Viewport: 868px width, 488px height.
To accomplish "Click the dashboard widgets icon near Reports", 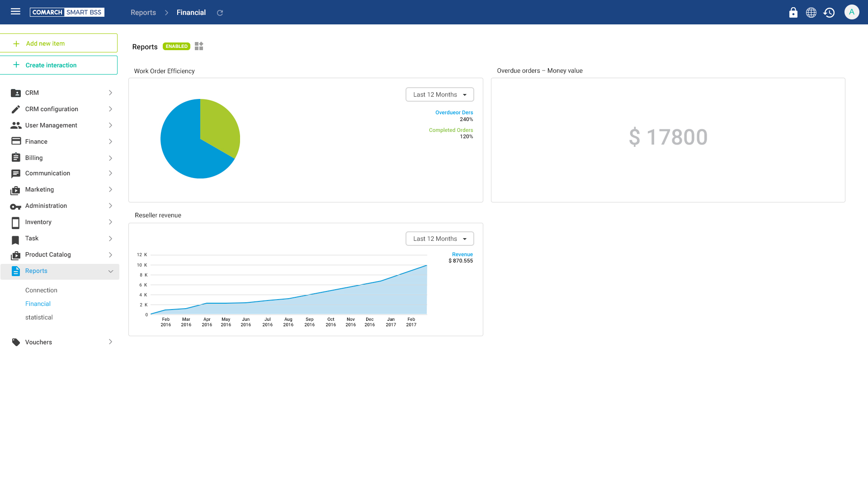I will (x=199, y=46).
